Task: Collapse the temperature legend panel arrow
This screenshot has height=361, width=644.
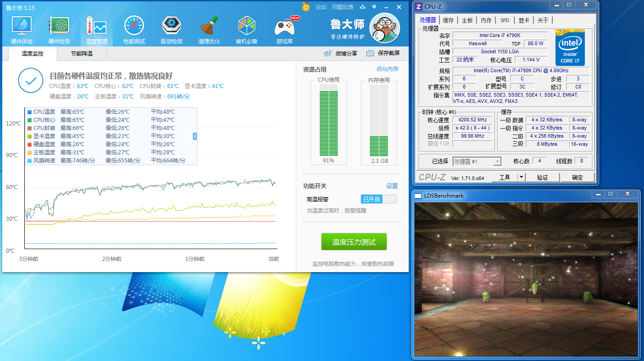Action: pyautogui.click(x=195, y=136)
